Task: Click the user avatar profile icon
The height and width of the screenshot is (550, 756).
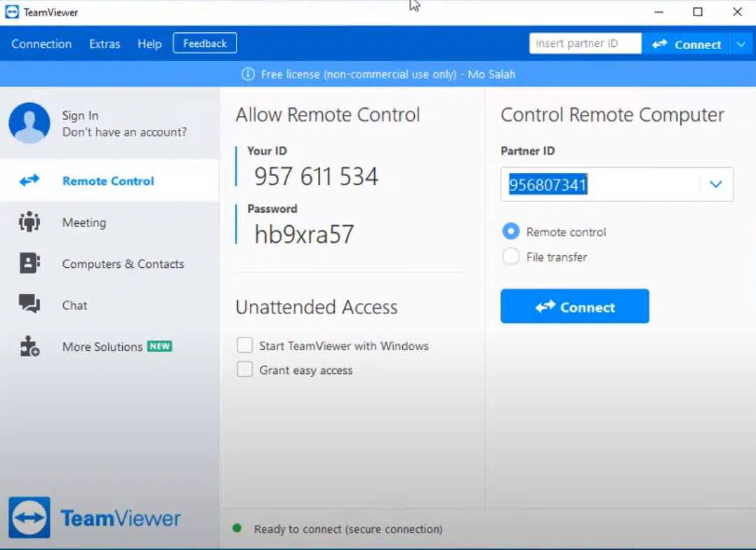Action: click(x=29, y=123)
